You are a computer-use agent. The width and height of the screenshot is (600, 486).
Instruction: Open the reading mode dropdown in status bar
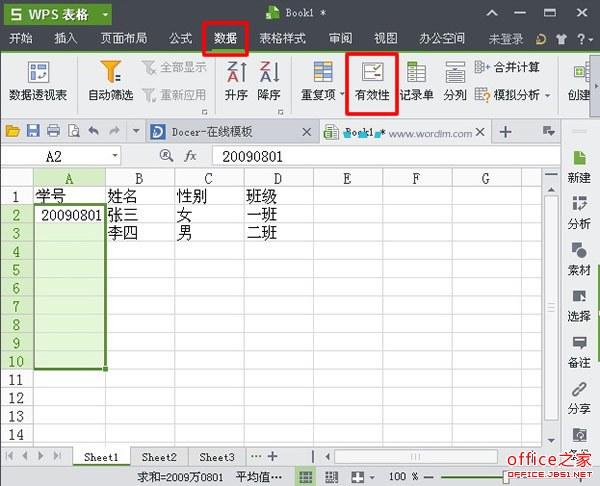tap(372, 477)
